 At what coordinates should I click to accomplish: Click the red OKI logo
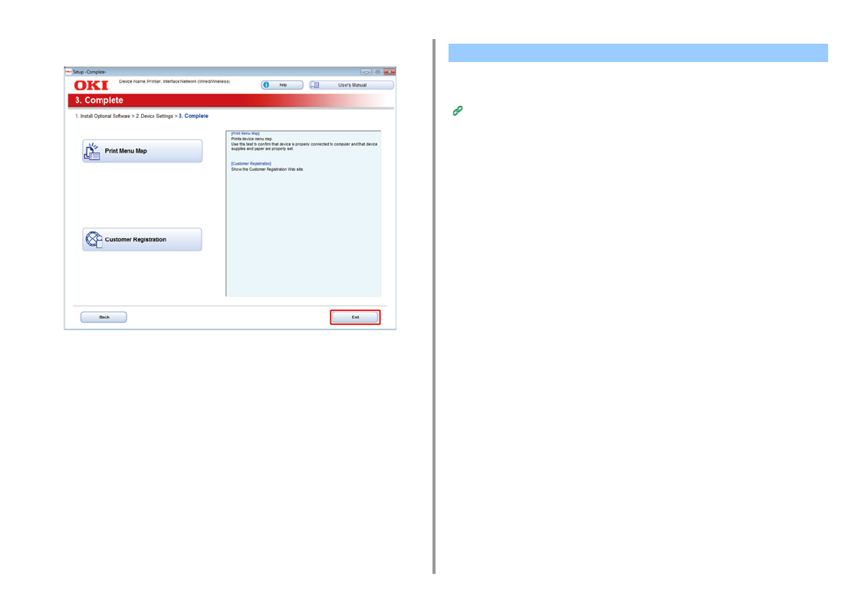click(x=90, y=85)
